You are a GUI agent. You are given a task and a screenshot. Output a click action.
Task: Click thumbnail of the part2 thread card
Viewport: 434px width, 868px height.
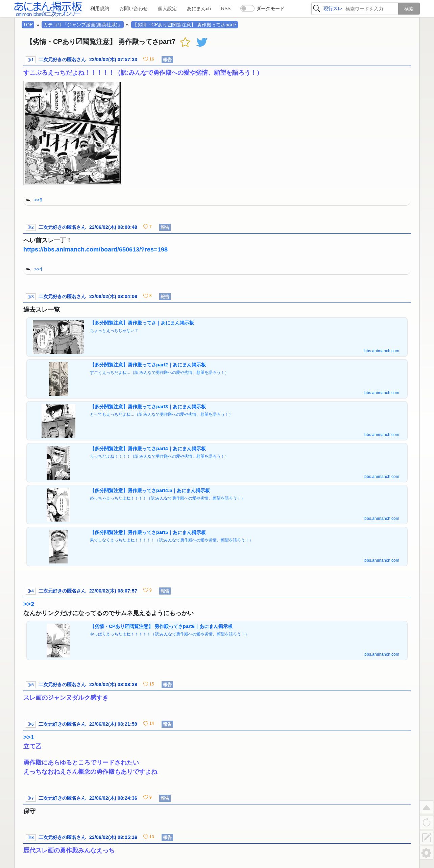(58, 379)
